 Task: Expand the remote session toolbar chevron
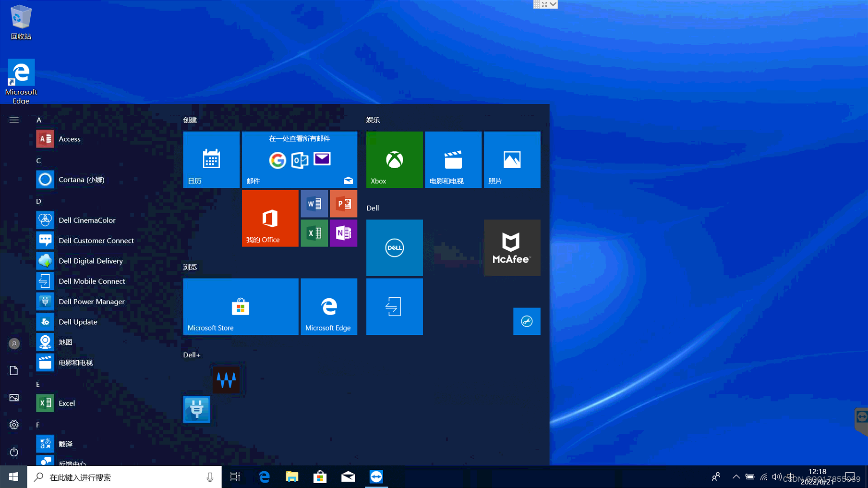pyautogui.click(x=553, y=4)
